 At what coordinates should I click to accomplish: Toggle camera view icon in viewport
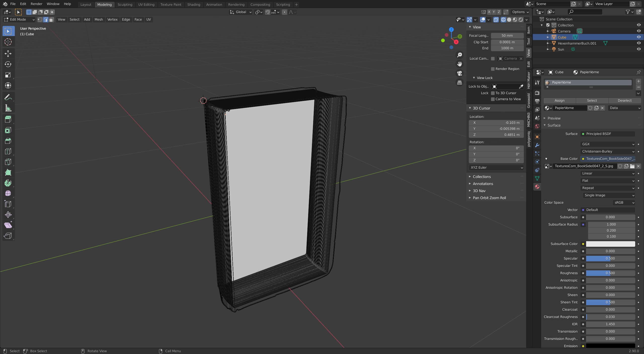[459, 73]
